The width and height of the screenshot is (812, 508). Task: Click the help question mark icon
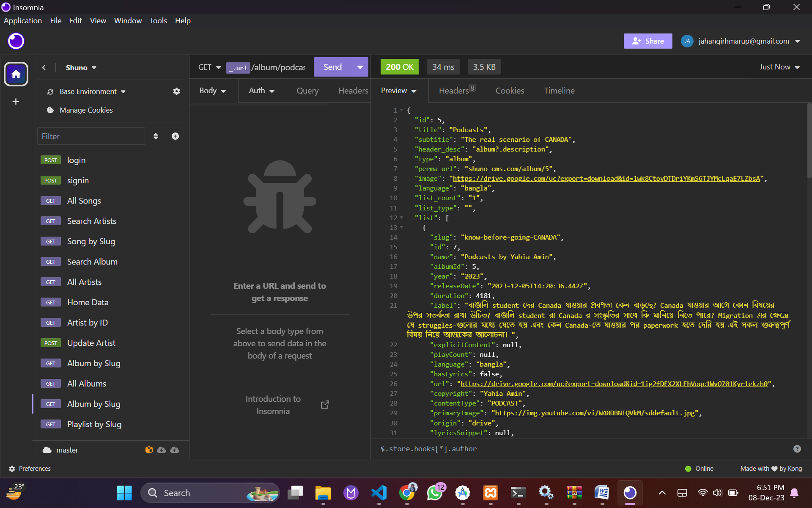point(797,449)
